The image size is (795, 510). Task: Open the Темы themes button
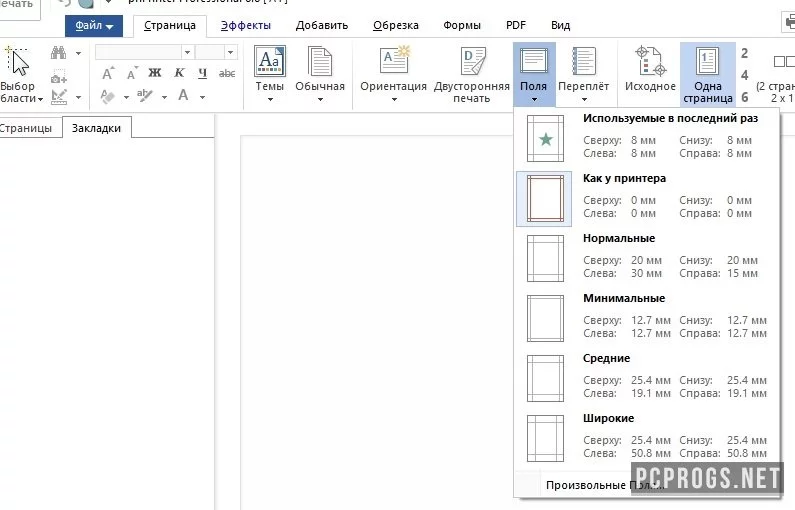pyautogui.click(x=269, y=74)
